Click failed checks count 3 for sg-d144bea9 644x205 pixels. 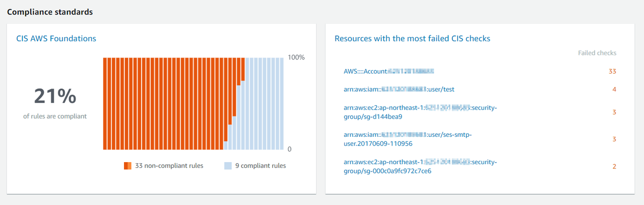614,112
